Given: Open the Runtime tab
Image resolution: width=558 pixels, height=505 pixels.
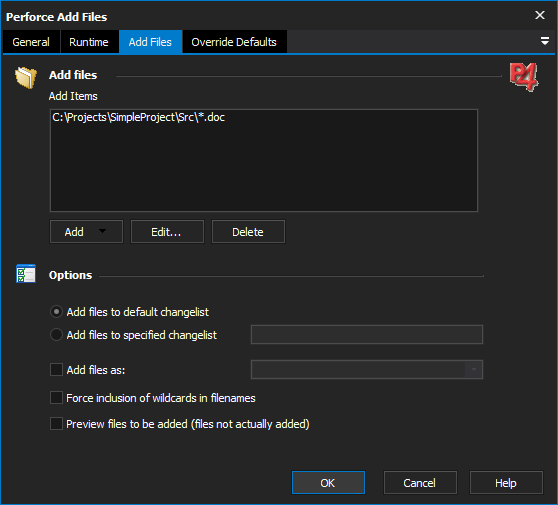Looking at the screenshot, I should pyautogui.click(x=89, y=42).
